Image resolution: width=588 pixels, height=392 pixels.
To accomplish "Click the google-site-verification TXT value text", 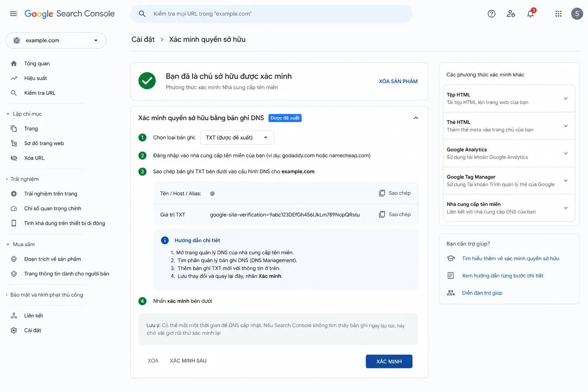I will coord(285,215).
